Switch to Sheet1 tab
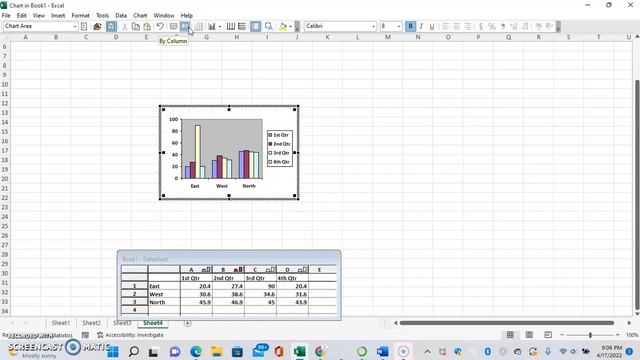This screenshot has height=360, width=640. [61, 323]
